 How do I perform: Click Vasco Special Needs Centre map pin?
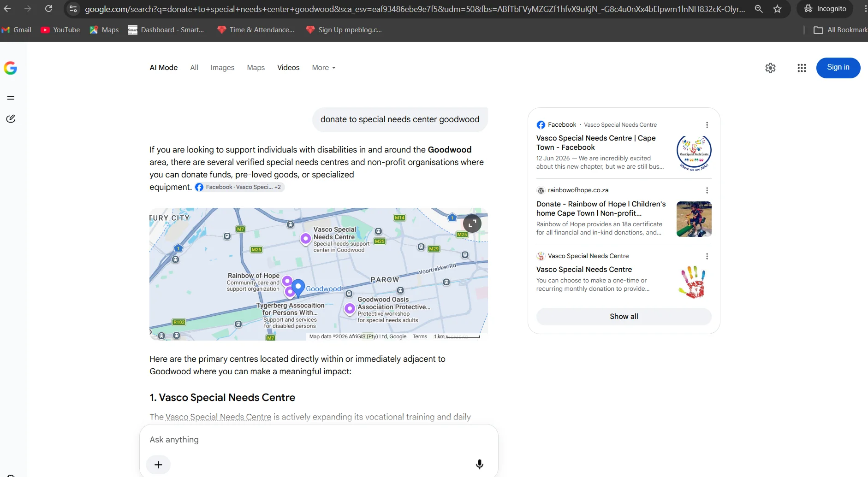click(x=305, y=239)
